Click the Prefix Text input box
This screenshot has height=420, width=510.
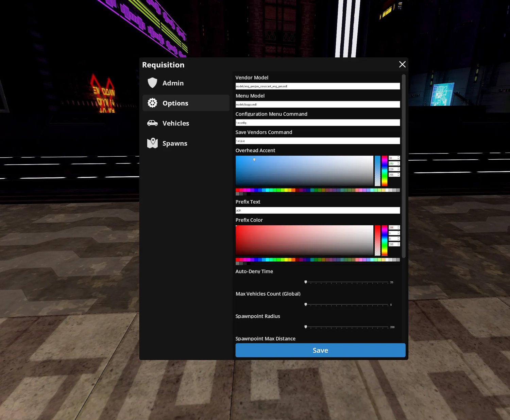(x=318, y=210)
